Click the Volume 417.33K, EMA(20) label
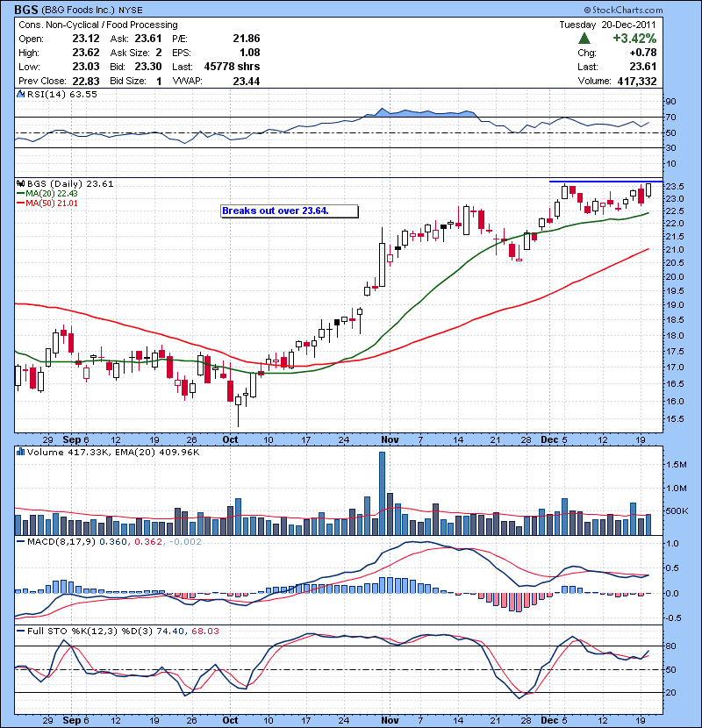The width and height of the screenshot is (702, 728). pyautogui.click(x=113, y=452)
